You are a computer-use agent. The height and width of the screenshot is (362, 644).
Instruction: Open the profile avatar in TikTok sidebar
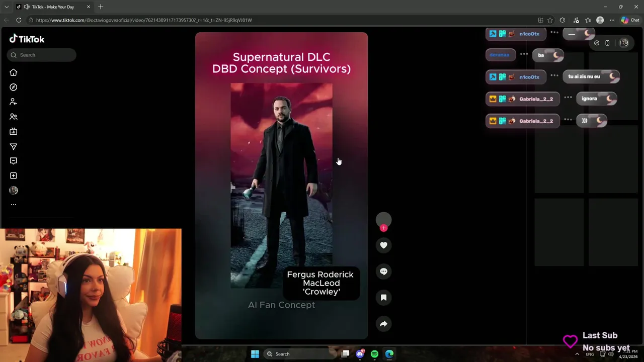[14, 190]
